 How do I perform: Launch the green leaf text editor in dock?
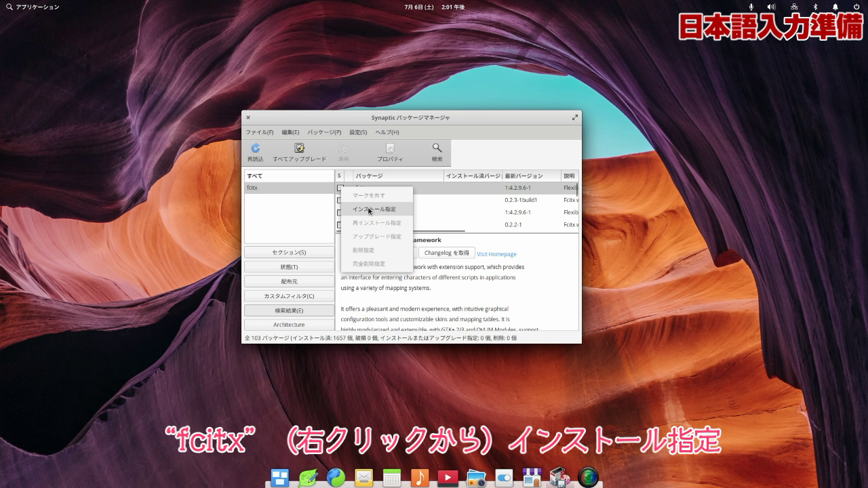308,478
